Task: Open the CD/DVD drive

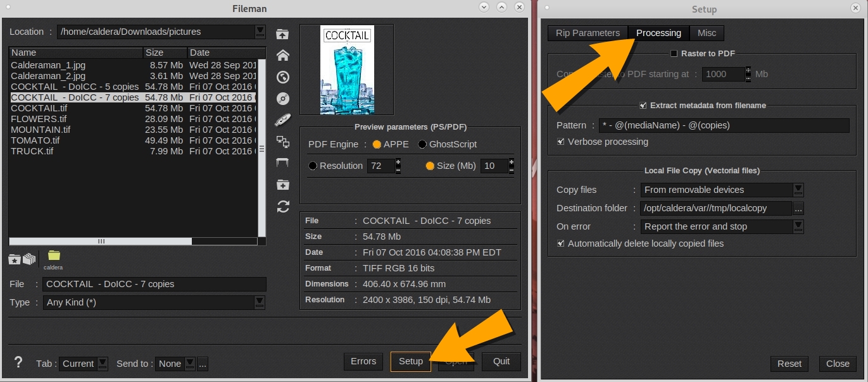Action: point(283,98)
